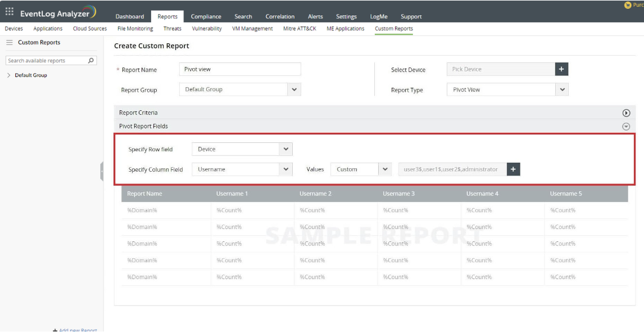Go to the Correlation tab
The width and height of the screenshot is (644, 332).
(280, 16)
